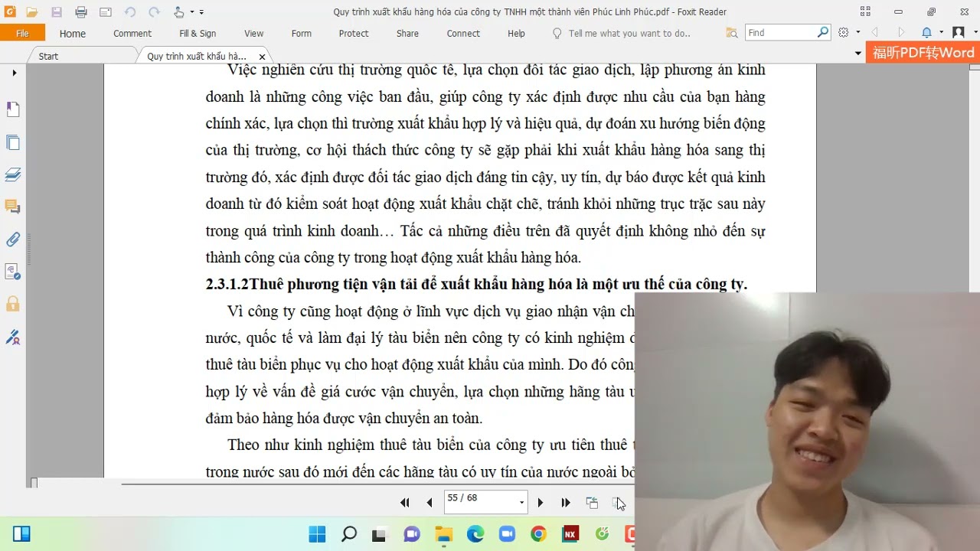Screen dimensions: 980x551
Task: Customize the quick access toolbar
Action: click(x=202, y=12)
